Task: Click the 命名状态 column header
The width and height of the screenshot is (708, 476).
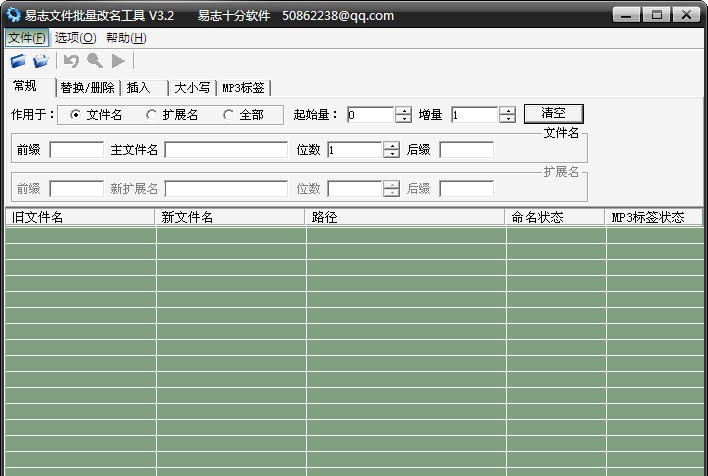Action: click(x=554, y=217)
